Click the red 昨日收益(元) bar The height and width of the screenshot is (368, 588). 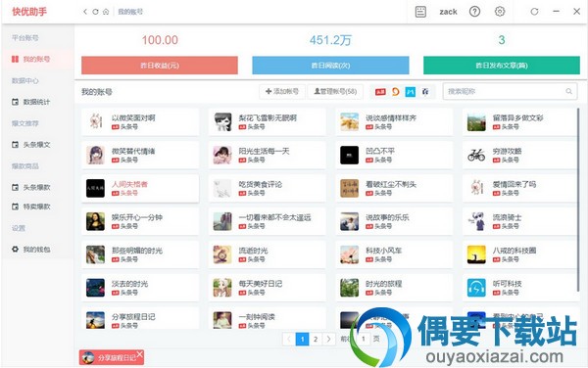click(x=160, y=66)
